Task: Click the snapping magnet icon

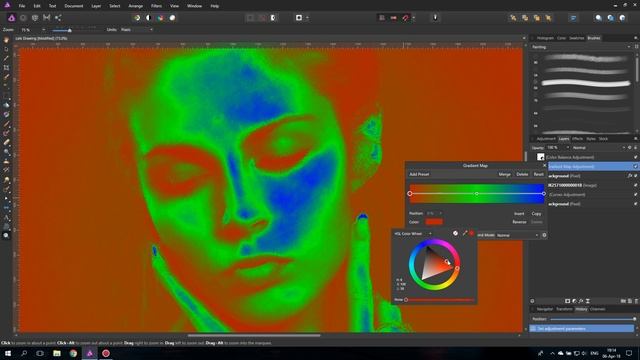Action: pyautogui.click(x=405, y=18)
